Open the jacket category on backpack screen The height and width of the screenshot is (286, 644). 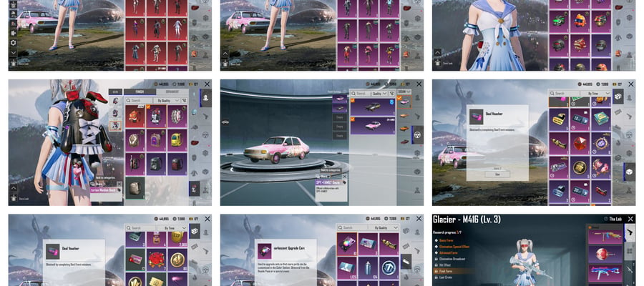(x=194, y=172)
